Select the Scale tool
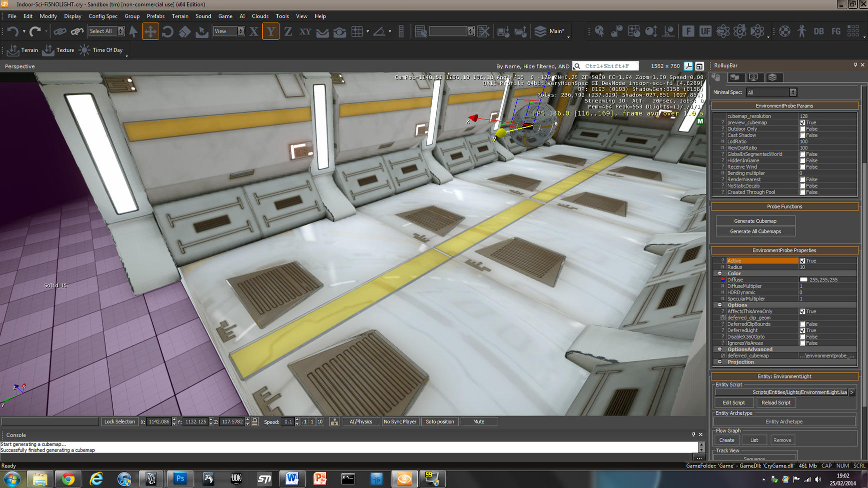Image resolution: width=868 pixels, height=488 pixels. pyautogui.click(x=185, y=31)
